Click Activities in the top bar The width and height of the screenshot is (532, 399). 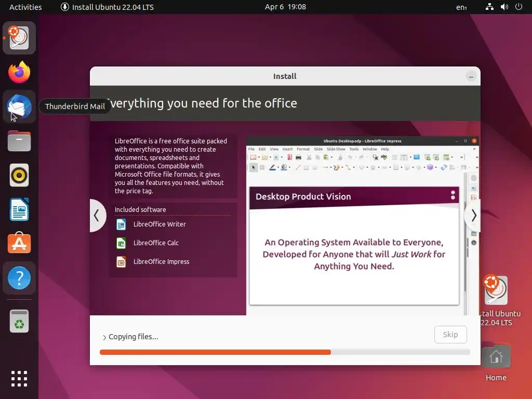pos(25,7)
